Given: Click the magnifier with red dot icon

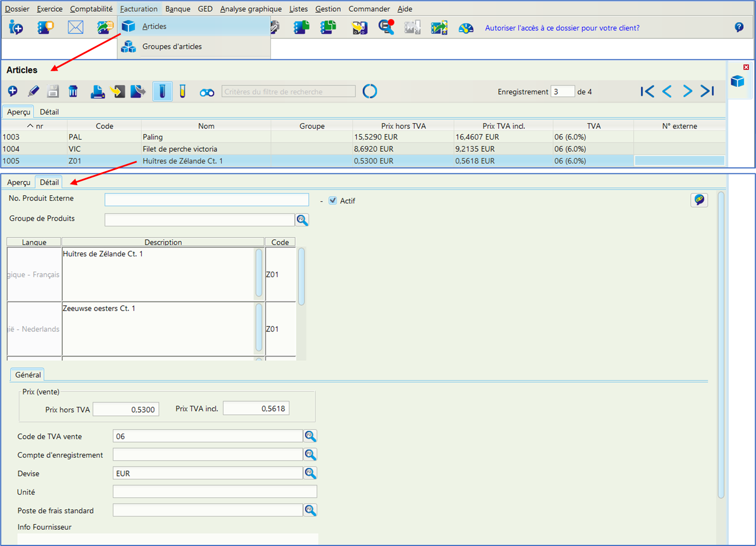Looking at the screenshot, I should tap(386, 27).
